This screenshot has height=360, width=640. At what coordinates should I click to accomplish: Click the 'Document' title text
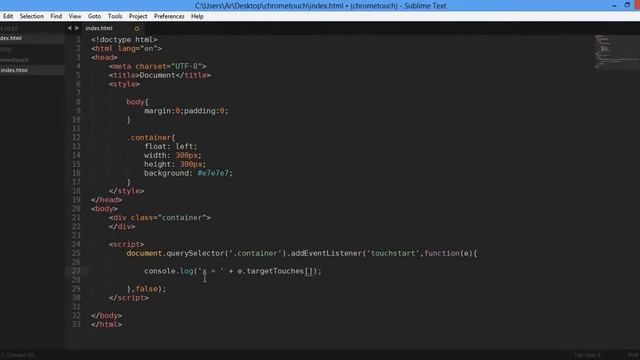pos(157,75)
